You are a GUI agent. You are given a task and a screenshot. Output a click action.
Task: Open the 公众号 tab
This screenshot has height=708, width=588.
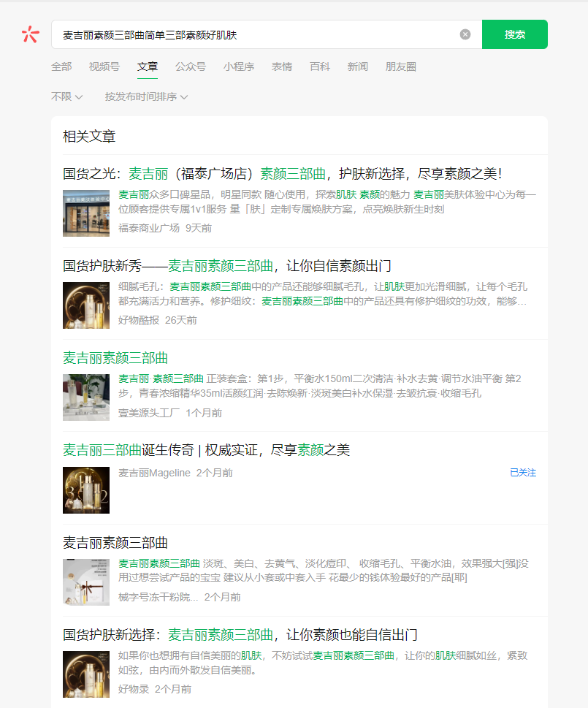coord(191,66)
